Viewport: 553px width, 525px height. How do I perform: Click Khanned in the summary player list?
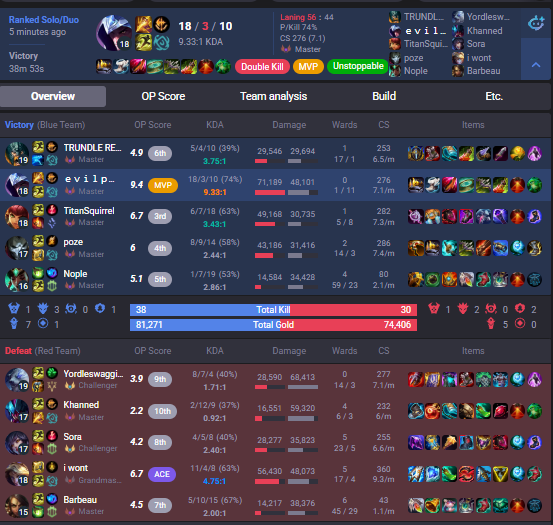click(485, 31)
